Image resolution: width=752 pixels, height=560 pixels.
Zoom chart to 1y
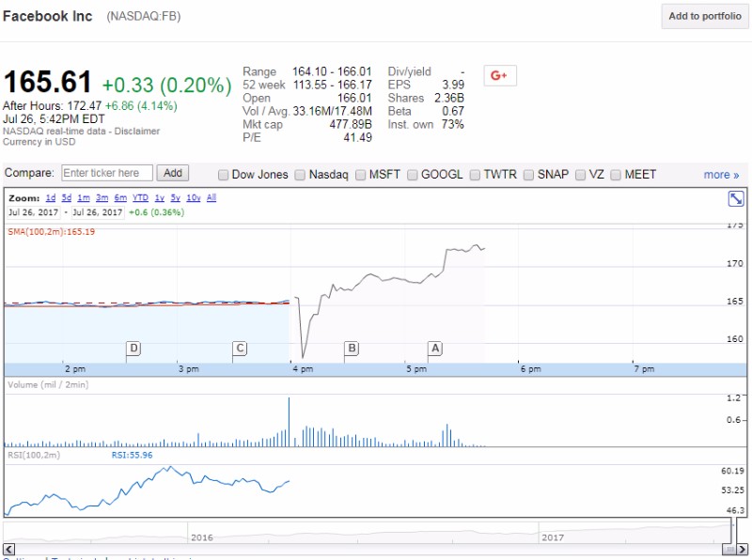(x=160, y=197)
